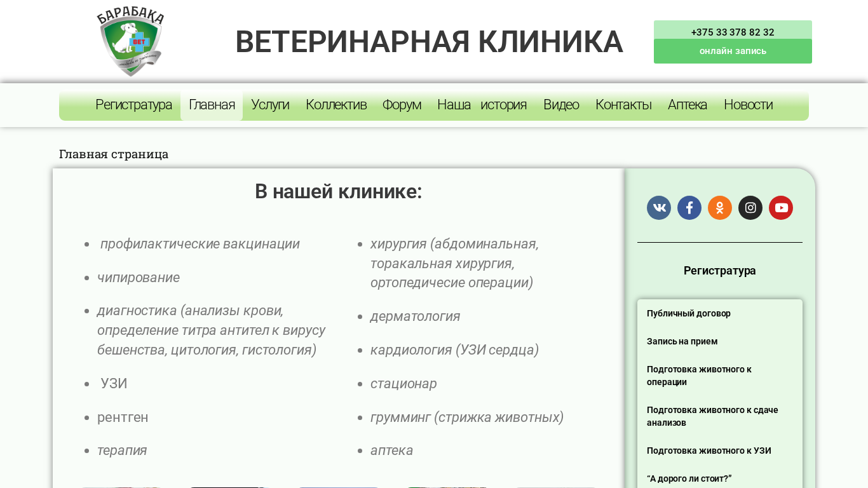Open the VK social page icon
This screenshot has height=488, width=868.
pos(659,208)
